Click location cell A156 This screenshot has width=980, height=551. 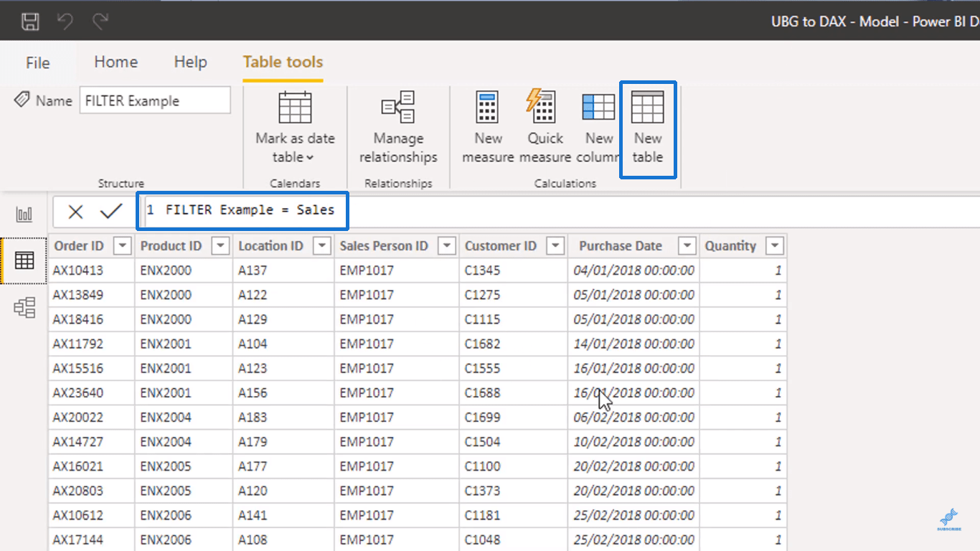coord(283,392)
